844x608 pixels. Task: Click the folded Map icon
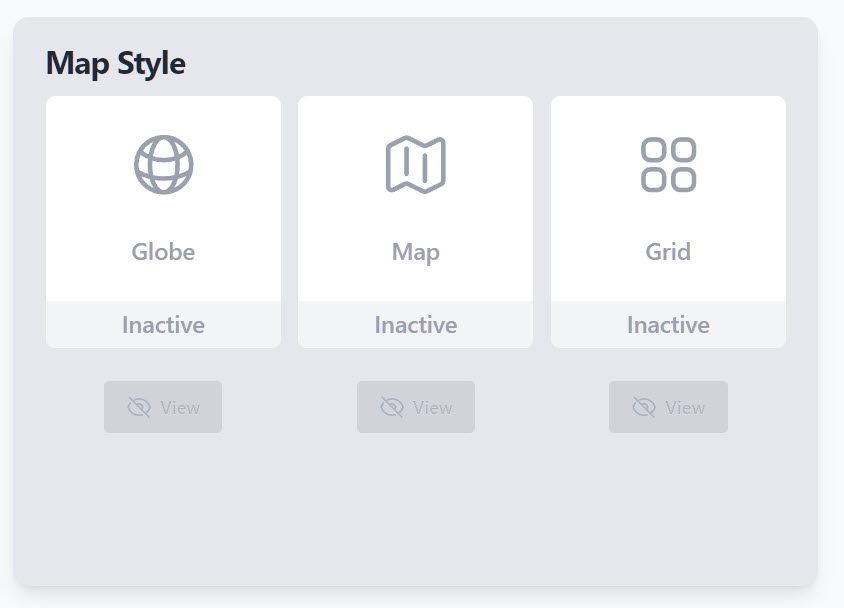(416, 165)
